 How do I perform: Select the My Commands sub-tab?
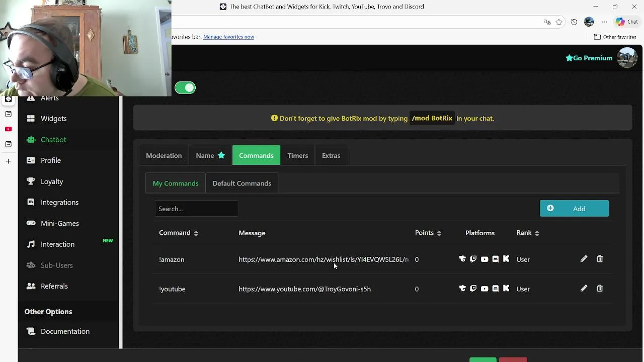pos(176,184)
